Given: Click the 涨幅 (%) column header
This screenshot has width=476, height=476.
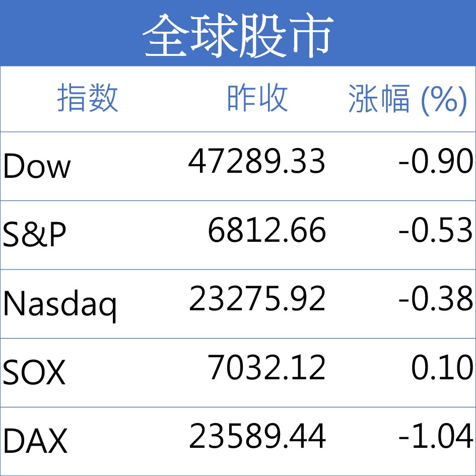Looking at the screenshot, I should [407, 99].
